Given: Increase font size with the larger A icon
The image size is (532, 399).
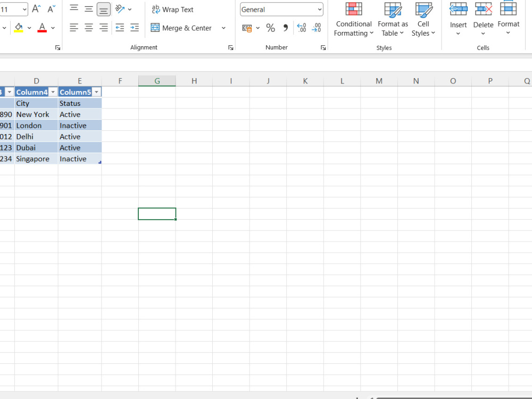Looking at the screenshot, I should 36,9.
